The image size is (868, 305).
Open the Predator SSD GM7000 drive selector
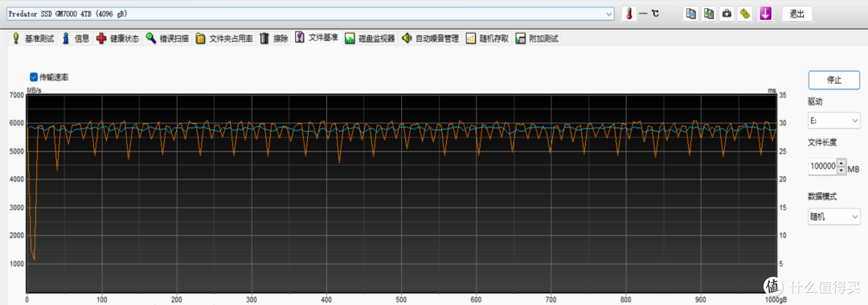coord(310,14)
